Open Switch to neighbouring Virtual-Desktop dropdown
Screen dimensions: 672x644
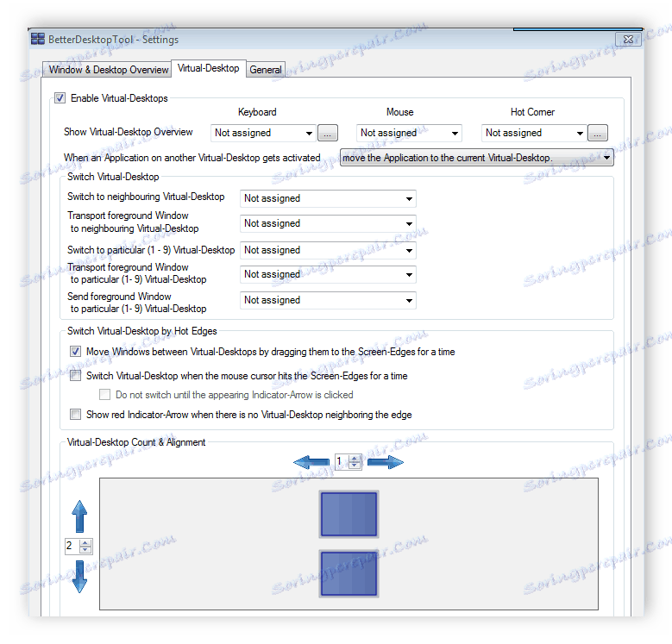328,198
